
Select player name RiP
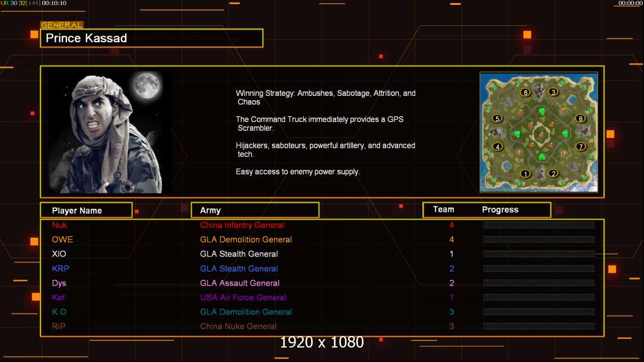[59, 326]
